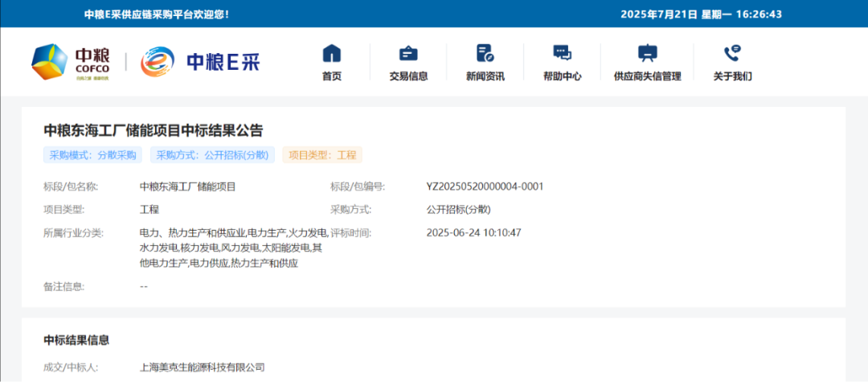This screenshot has width=868, height=390.
Task: Click the 采购方式：公开招标(分散) tag
Action: (x=212, y=155)
